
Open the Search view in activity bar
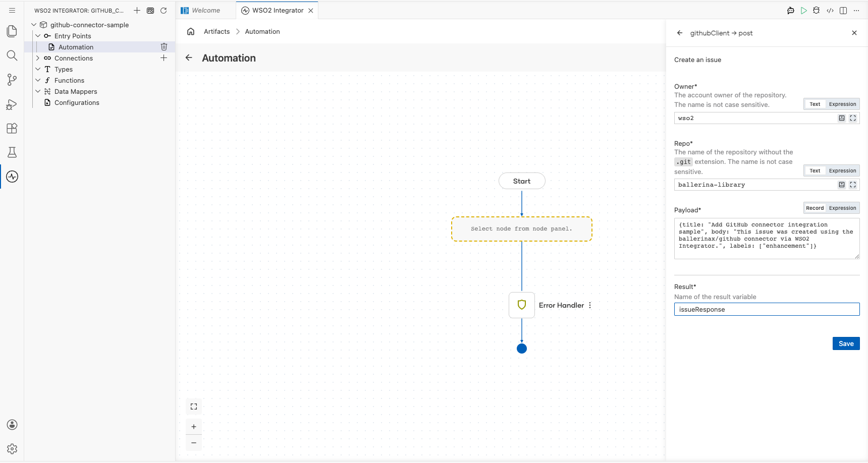pos(12,55)
